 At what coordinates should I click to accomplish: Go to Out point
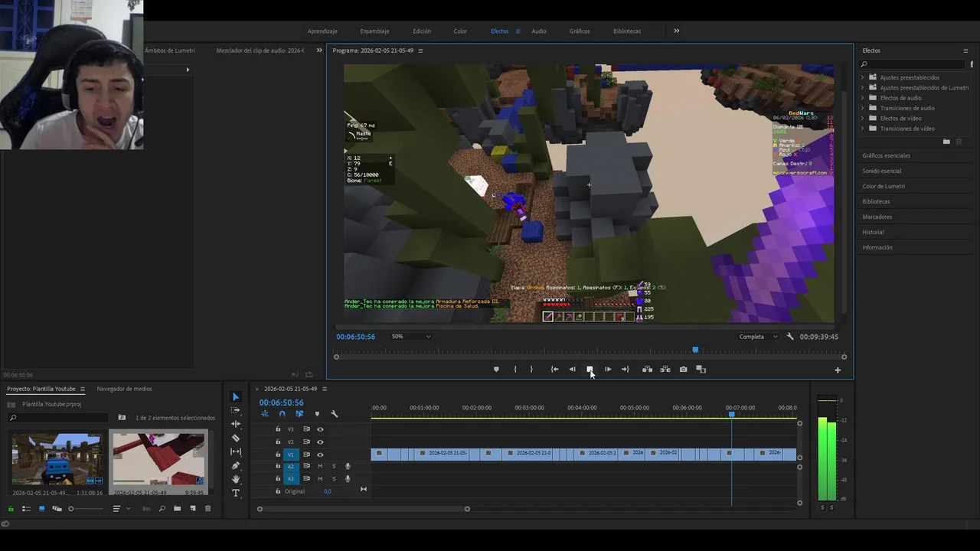[x=625, y=370]
